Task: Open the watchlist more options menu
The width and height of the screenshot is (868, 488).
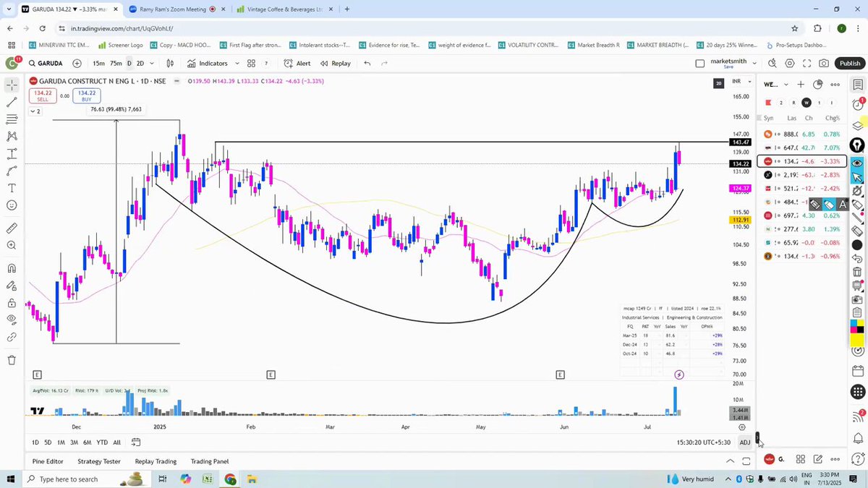Action: coord(835,84)
